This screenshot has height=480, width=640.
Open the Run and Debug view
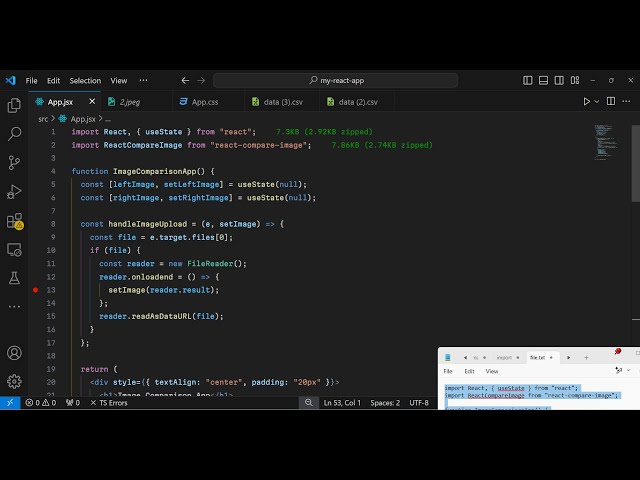tap(14, 191)
